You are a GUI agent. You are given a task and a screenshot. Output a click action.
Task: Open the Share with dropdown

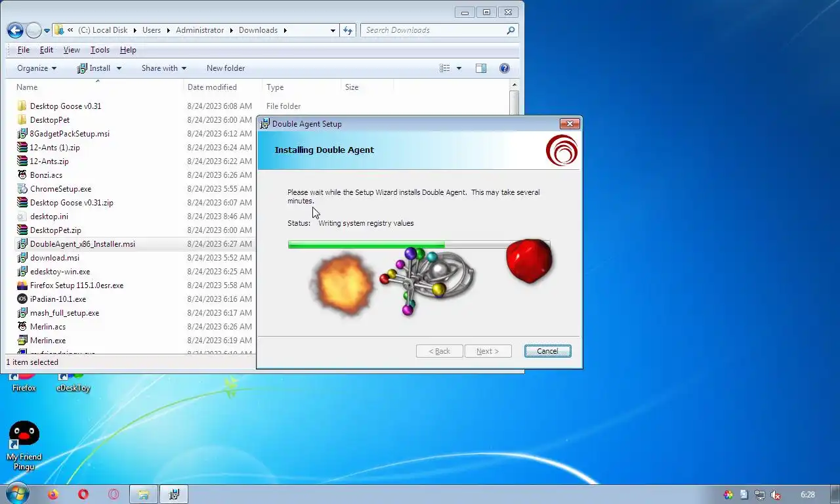click(x=164, y=68)
